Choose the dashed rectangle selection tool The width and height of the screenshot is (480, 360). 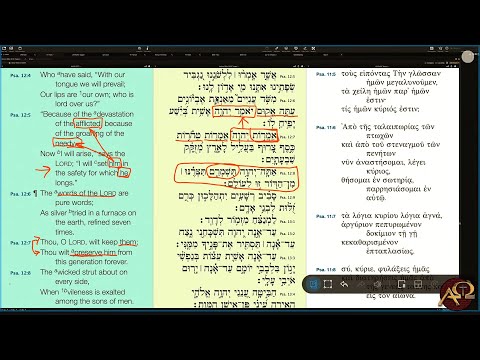pyautogui.click(x=328, y=284)
